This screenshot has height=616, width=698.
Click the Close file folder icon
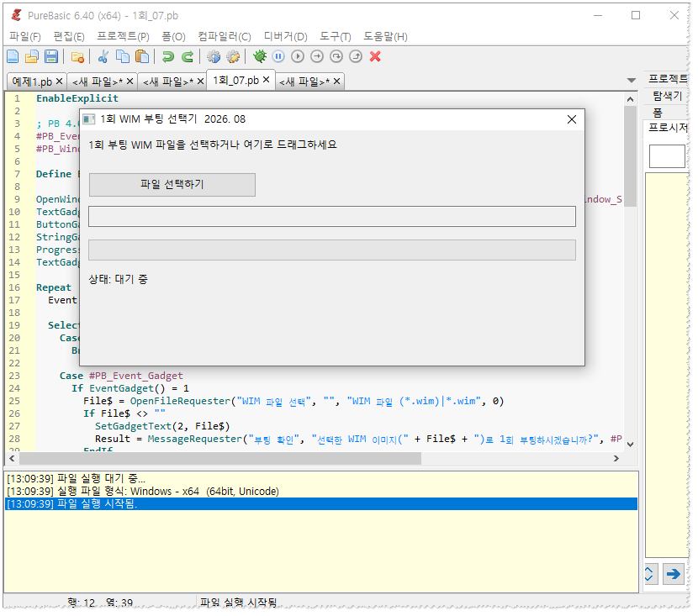point(77,56)
